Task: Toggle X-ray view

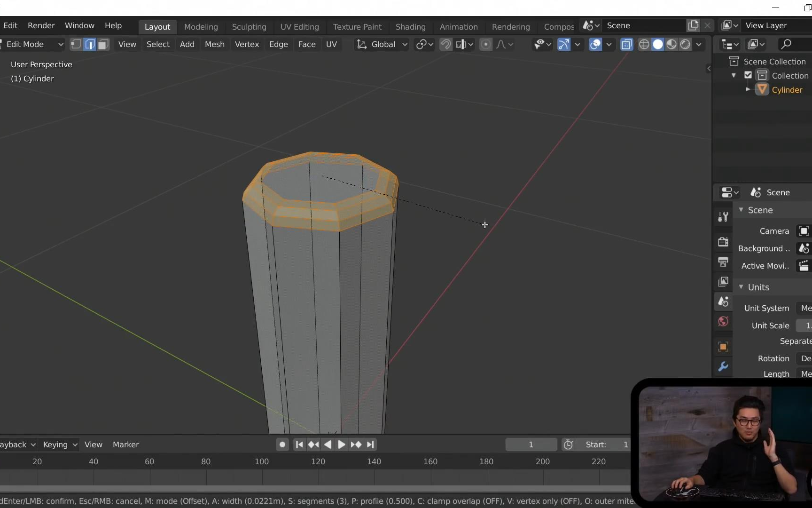Action: tap(626, 44)
